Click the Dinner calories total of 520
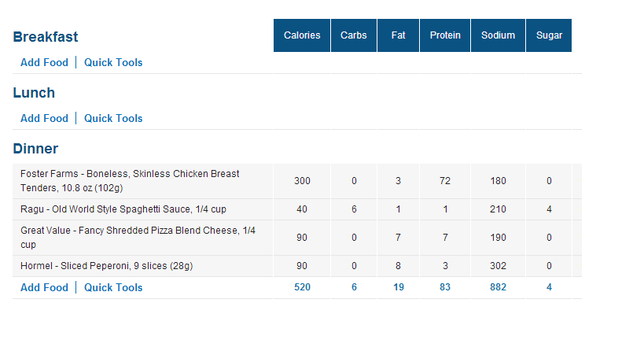This screenshot has height=362, width=644. point(302,287)
